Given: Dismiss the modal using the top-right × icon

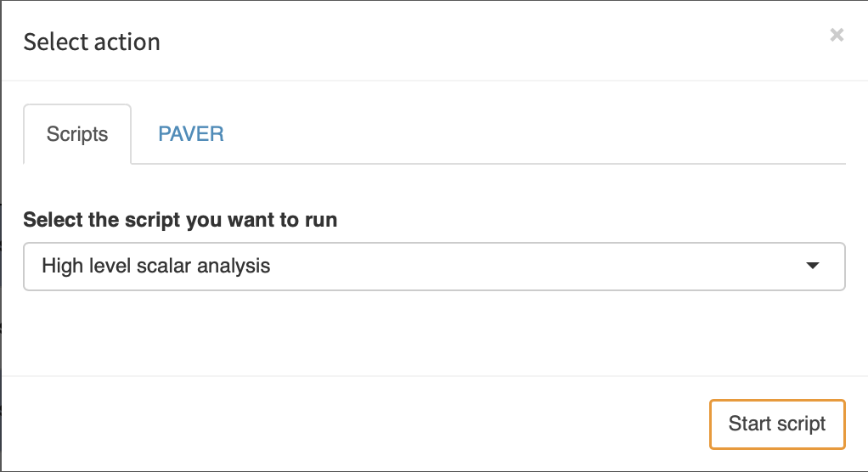Looking at the screenshot, I should click(837, 35).
